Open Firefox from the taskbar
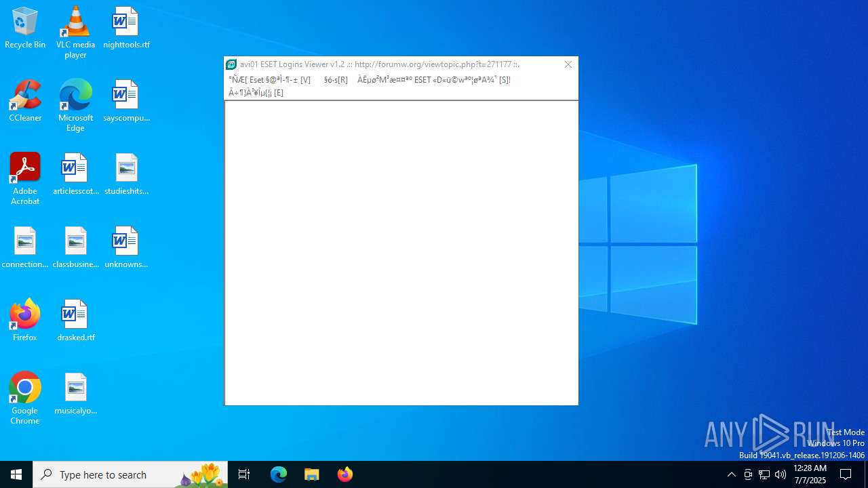The image size is (868, 488). [x=345, y=474]
